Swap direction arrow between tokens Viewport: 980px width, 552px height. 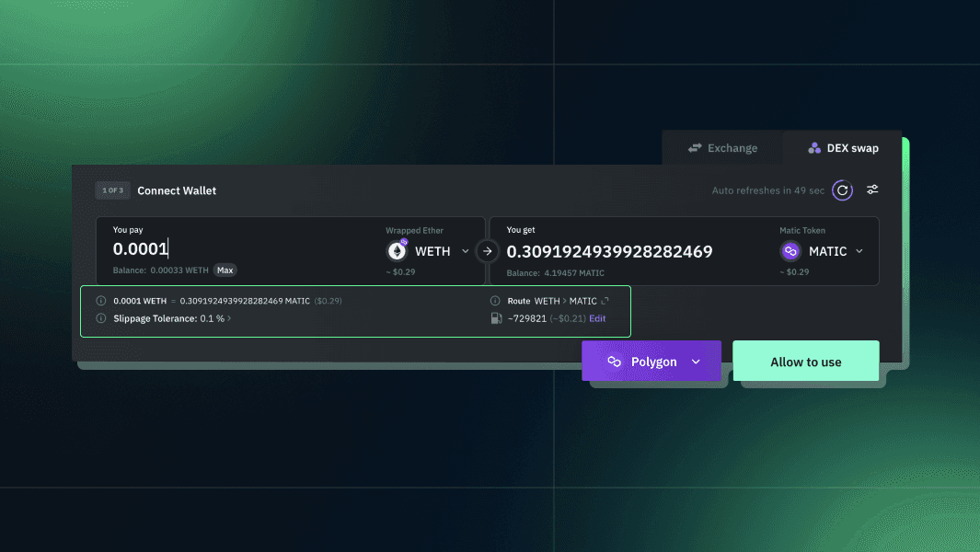[487, 251]
